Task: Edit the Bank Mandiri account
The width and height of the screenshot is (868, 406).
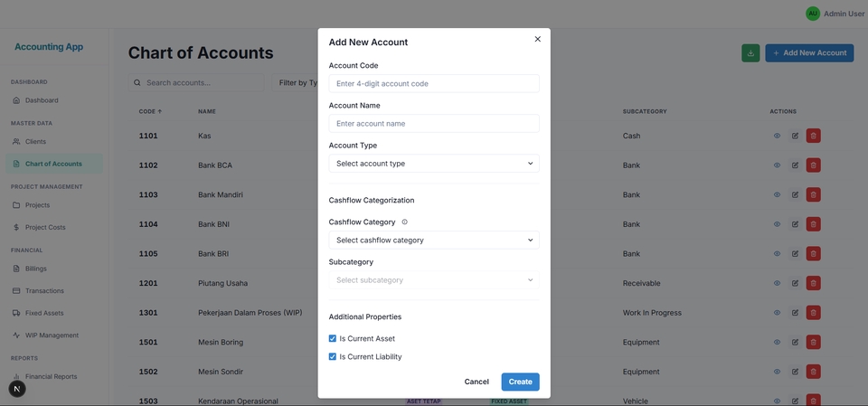Action: (795, 194)
